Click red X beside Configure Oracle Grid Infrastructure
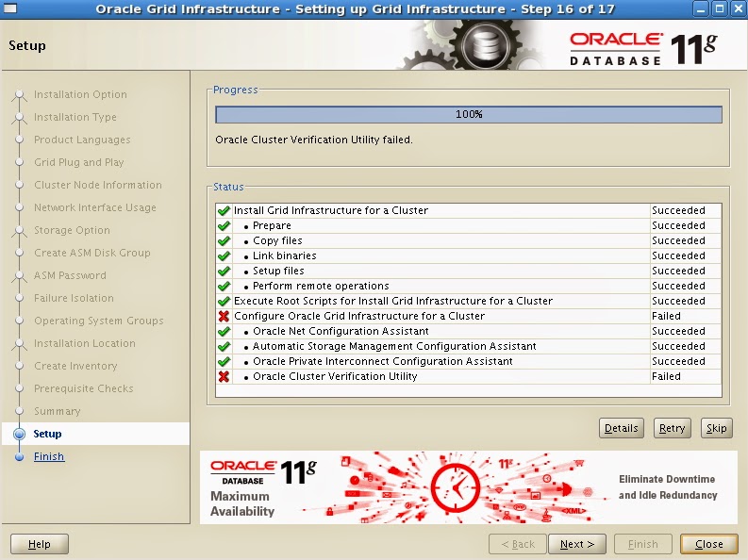 pos(224,317)
